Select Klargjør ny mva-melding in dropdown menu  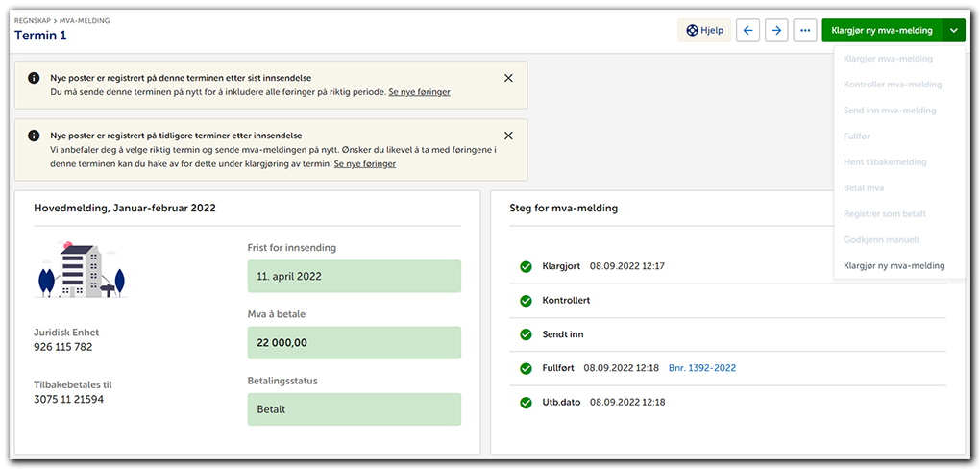pos(894,265)
